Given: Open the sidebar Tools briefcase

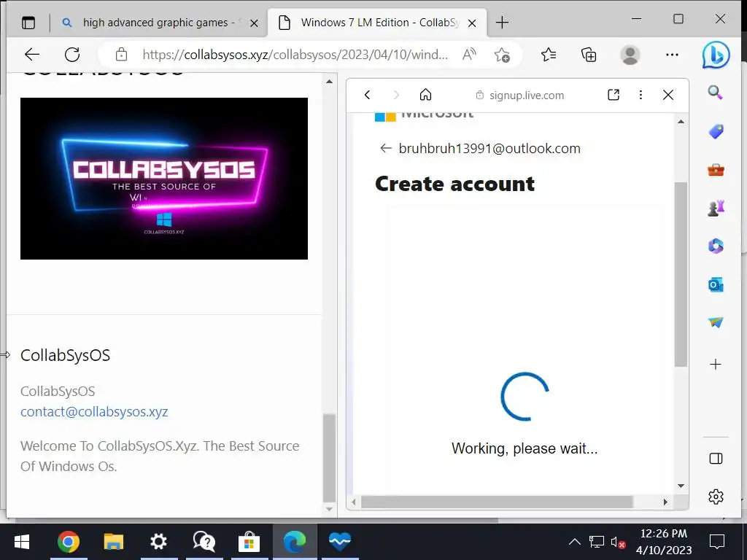Looking at the screenshot, I should 716,169.
